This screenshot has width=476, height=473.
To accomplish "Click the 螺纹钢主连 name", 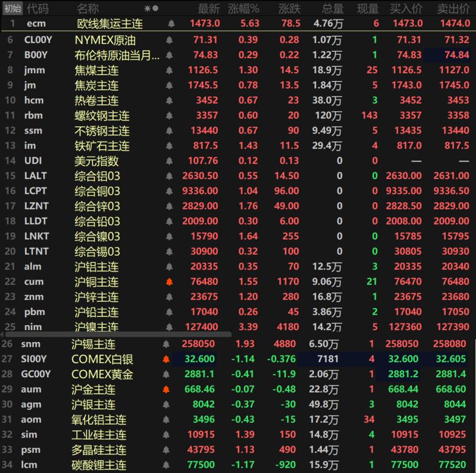I will tap(102, 115).
